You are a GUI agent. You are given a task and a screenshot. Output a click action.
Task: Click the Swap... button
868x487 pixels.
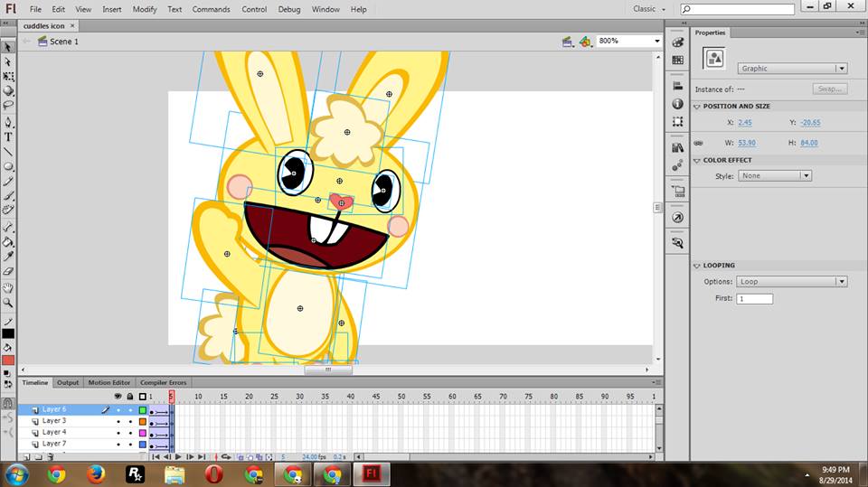pos(828,89)
